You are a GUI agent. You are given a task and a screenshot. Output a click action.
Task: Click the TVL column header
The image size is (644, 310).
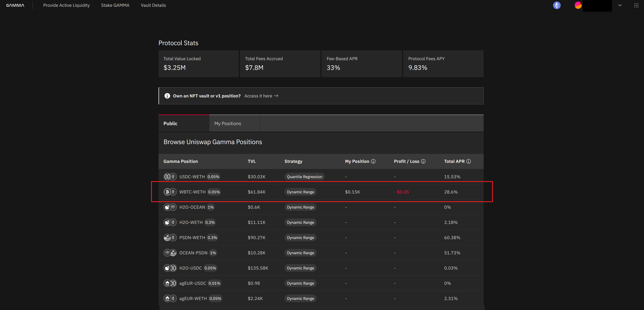(x=252, y=161)
